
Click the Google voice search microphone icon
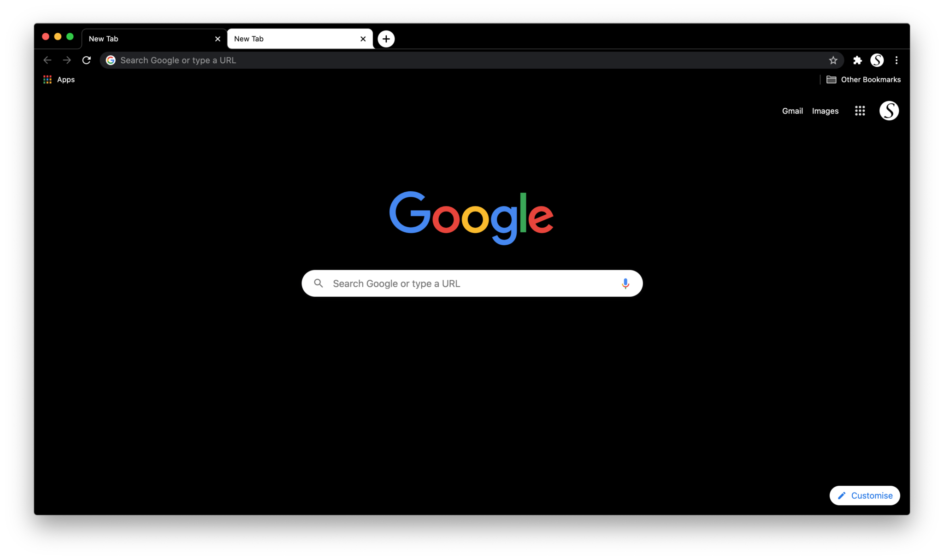click(625, 283)
